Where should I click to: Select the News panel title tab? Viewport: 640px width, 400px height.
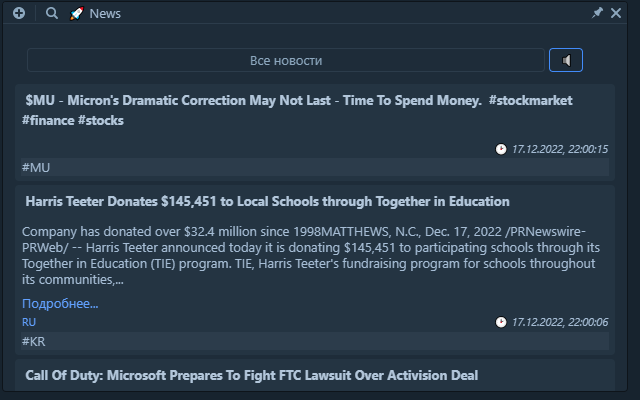click(105, 13)
